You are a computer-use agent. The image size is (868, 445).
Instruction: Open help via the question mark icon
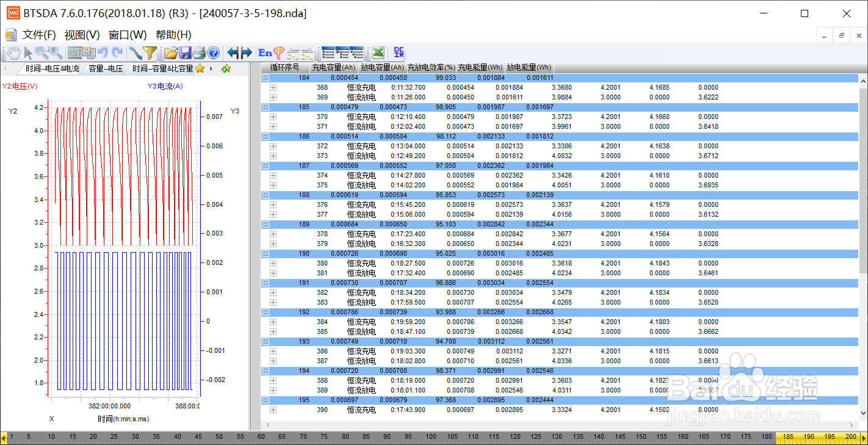[213, 53]
